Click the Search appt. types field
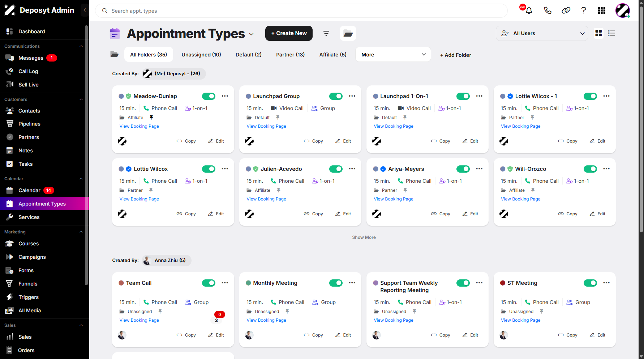 click(301, 11)
